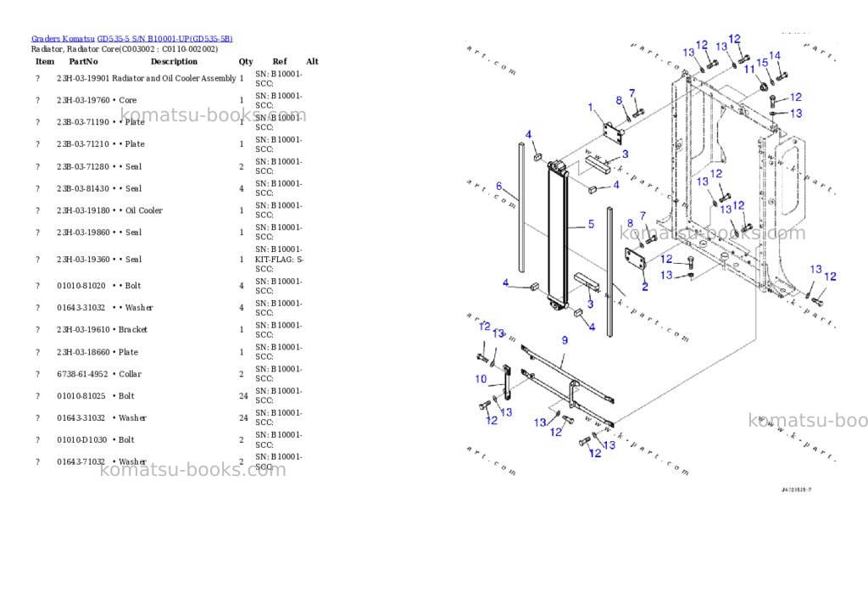Click callout number 10 in the diagram
868x615 pixels.
coord(481,379)
